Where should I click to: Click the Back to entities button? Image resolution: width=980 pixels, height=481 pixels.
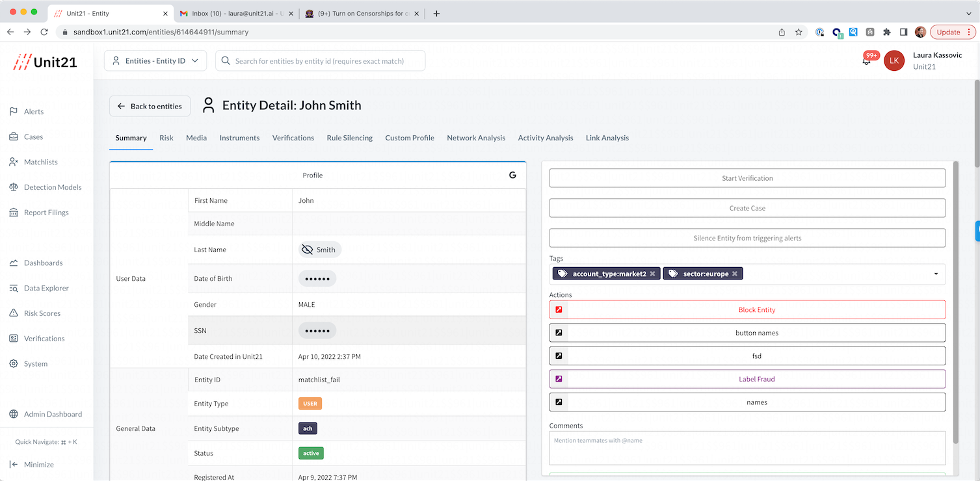[150, 106]
